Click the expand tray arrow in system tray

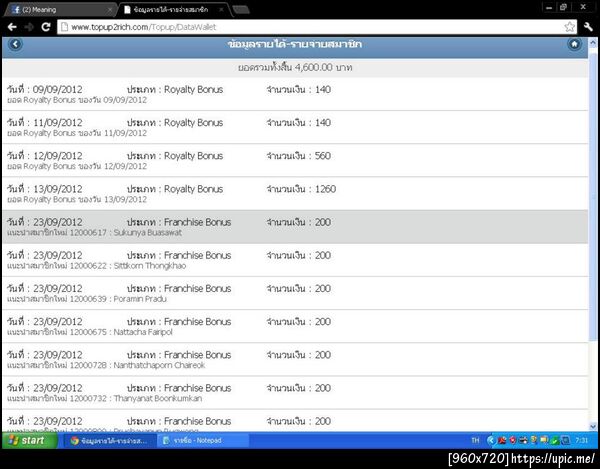pos(491,441)
